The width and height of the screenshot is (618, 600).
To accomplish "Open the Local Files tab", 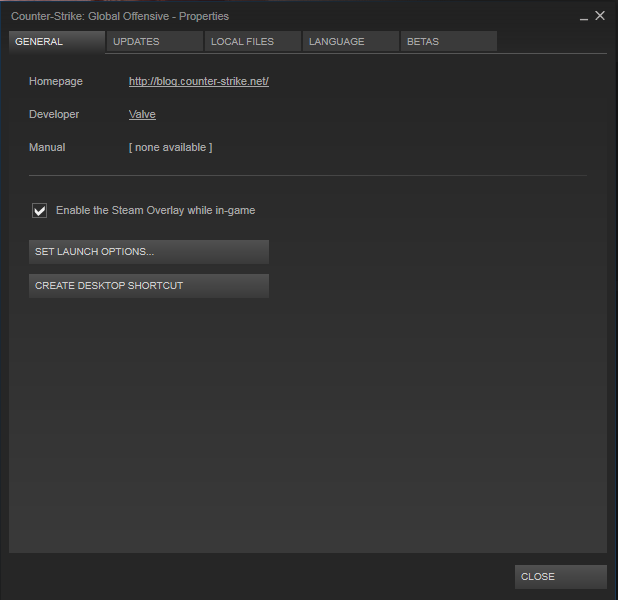I will (253, 41).
